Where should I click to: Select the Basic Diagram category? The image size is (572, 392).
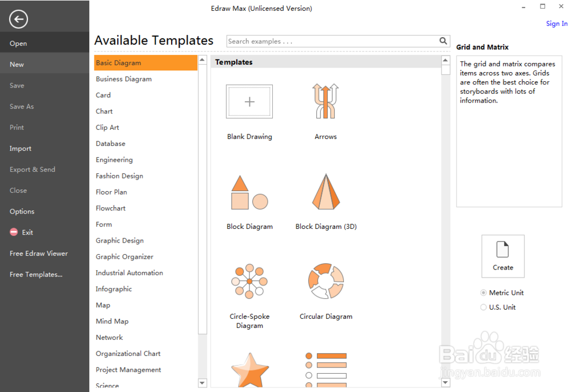145,63
